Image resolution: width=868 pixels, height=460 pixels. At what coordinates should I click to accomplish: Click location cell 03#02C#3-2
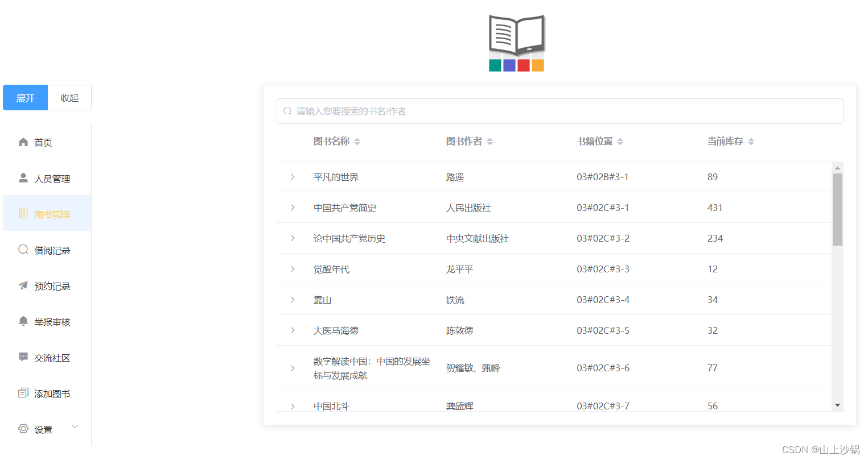[603, 238]
